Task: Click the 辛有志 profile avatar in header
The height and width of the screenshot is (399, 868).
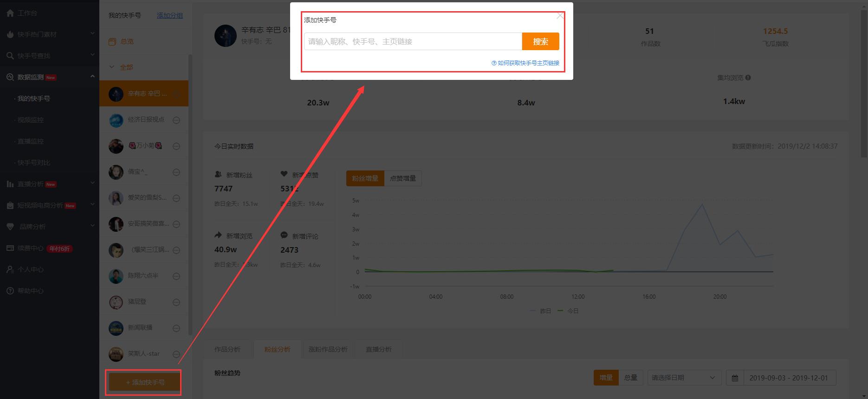Action: point(226,36)
